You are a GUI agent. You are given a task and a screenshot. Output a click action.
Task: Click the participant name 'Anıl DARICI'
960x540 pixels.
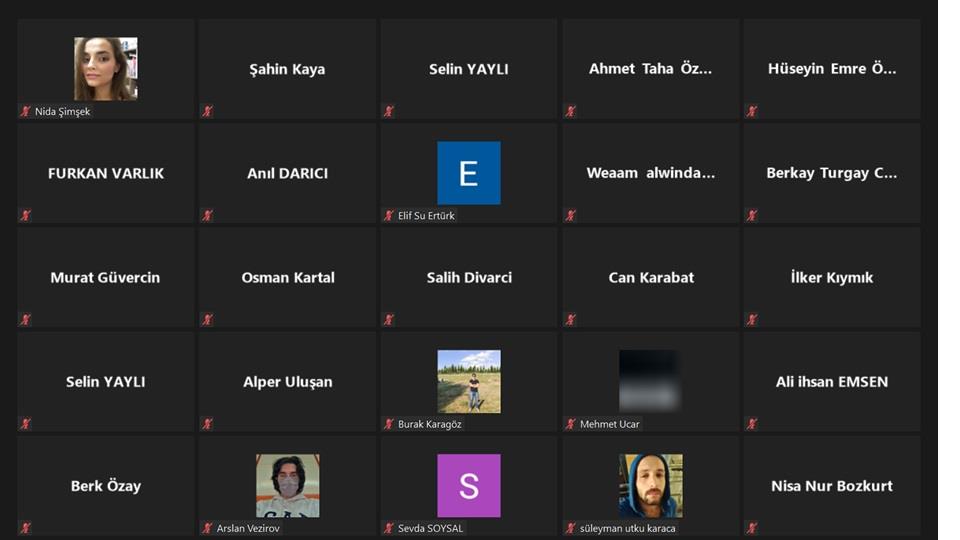tap(288, 173)
